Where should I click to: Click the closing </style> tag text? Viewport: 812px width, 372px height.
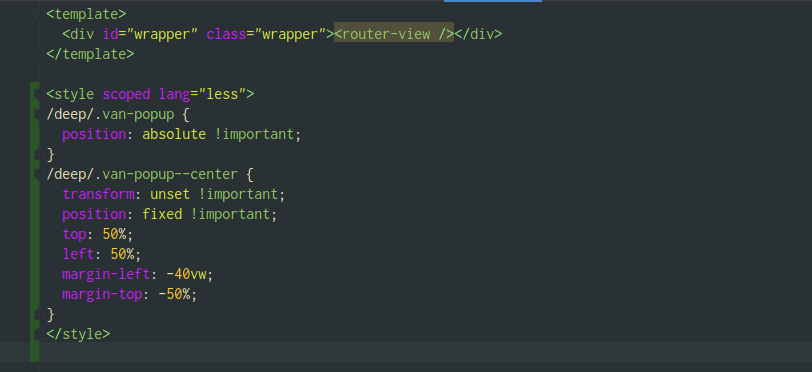[78, 334]
